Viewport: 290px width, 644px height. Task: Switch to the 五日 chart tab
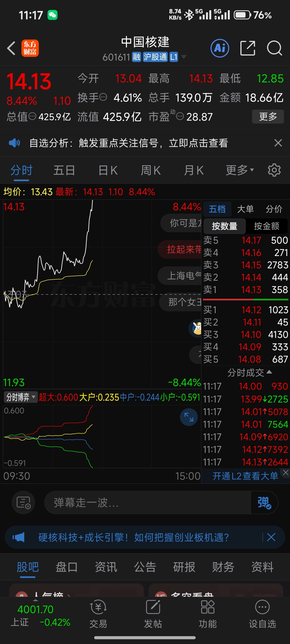tap(64, 170)
